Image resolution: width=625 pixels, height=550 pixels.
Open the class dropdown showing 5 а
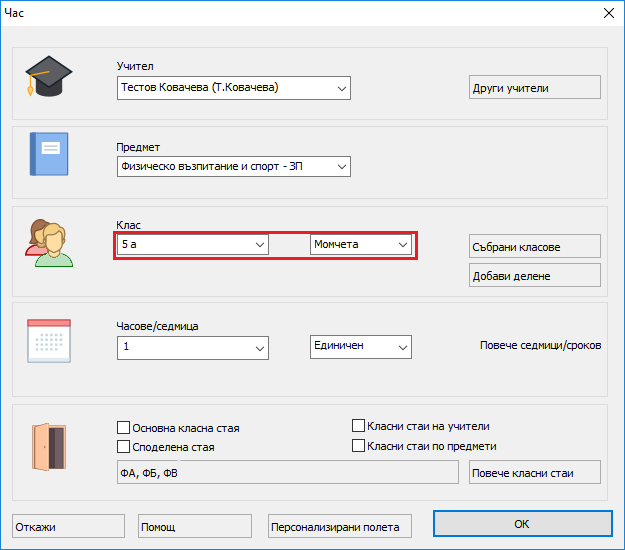pos(259,244)
